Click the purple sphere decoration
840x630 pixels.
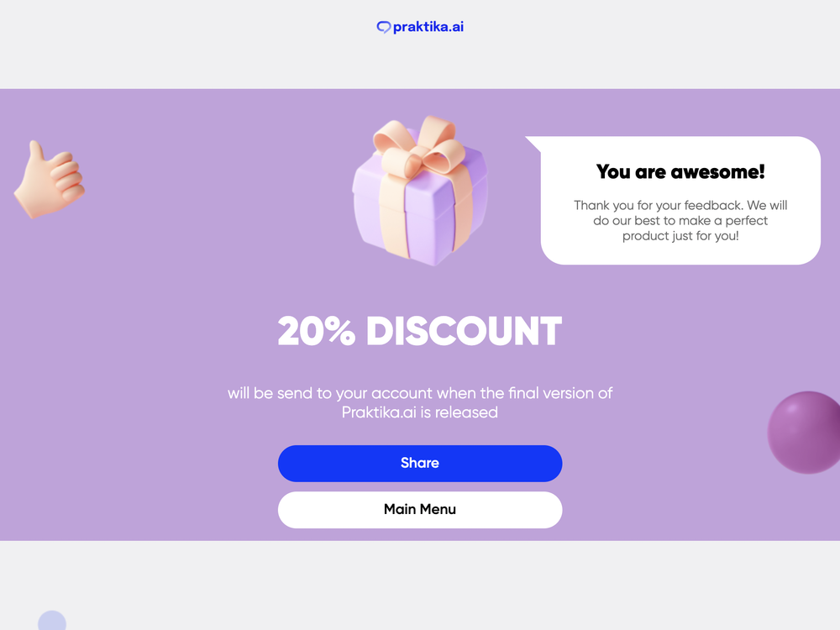(x=805, y=432)
